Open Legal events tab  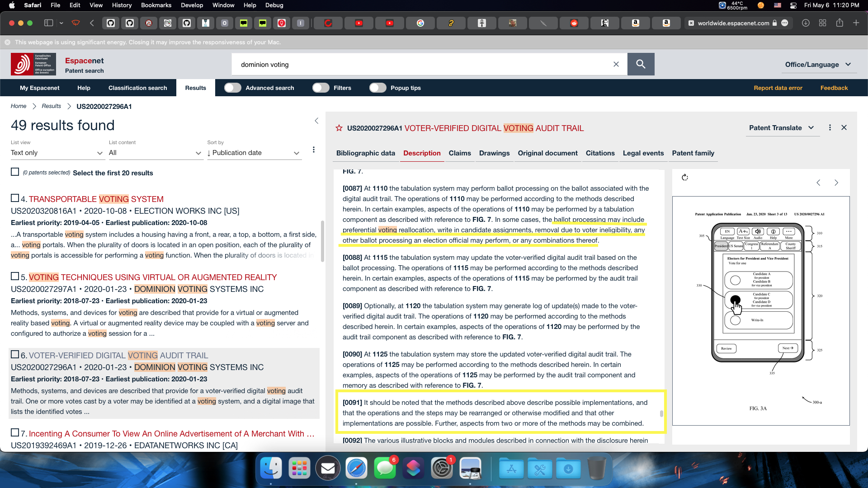coord(643,153)
